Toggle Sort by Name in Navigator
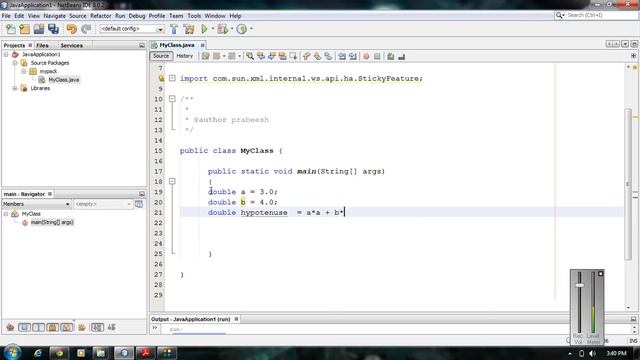This screenshot has height=360, width=640. click(97, 327)
